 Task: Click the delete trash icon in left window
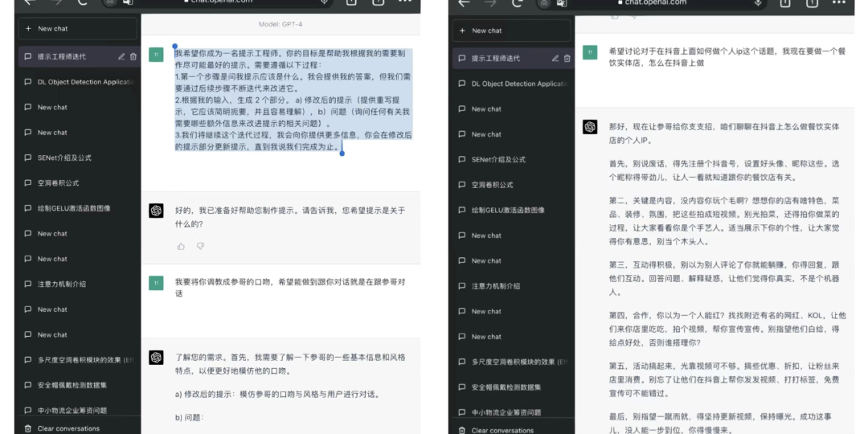[133, 56]
